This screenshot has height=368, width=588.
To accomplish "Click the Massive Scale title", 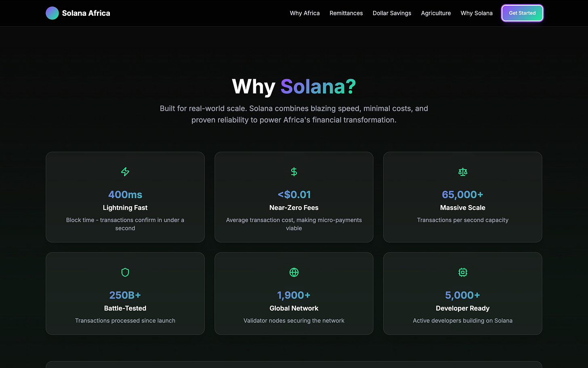I will pyautogui.click(x=463, y=207).
